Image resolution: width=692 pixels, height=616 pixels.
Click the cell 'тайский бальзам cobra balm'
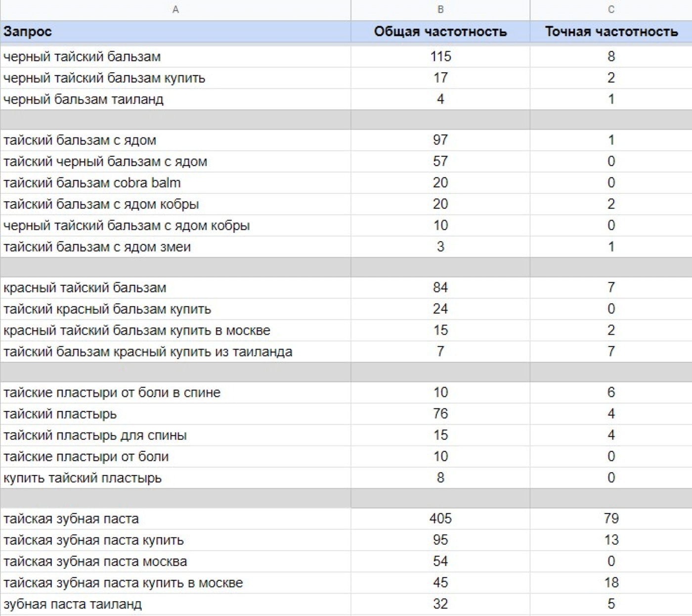pyautogui.click(x=92, y=183)
